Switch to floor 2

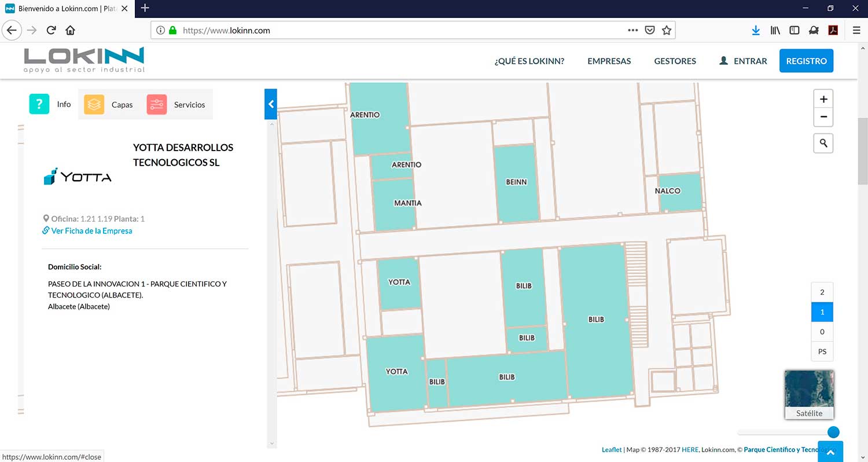coord(822,292)
